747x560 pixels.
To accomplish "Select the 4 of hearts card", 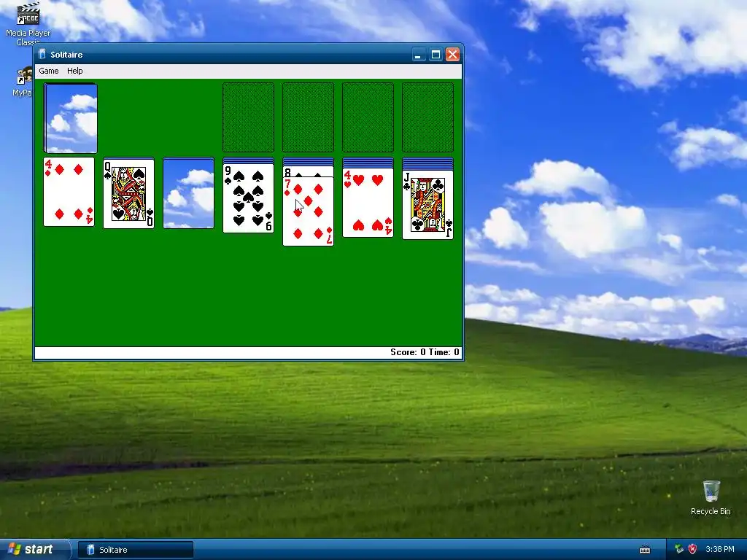I will [x=368, y=203].
